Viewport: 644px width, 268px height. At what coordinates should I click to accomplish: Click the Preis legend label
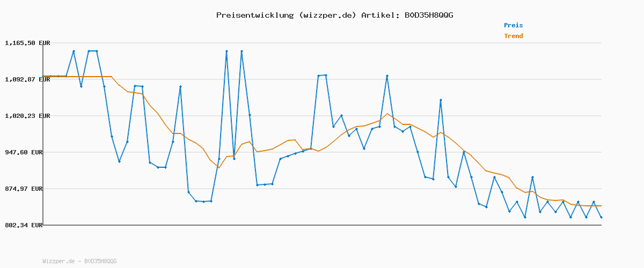click(513, 25)
